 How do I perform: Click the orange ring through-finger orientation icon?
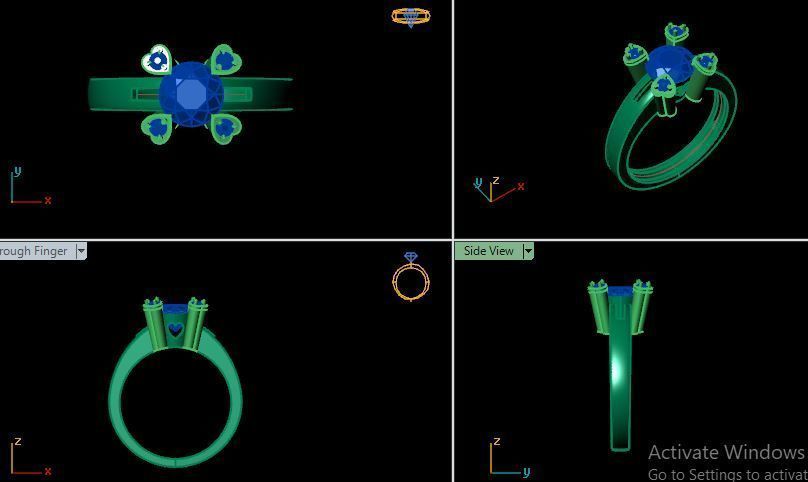pos(411,276)
